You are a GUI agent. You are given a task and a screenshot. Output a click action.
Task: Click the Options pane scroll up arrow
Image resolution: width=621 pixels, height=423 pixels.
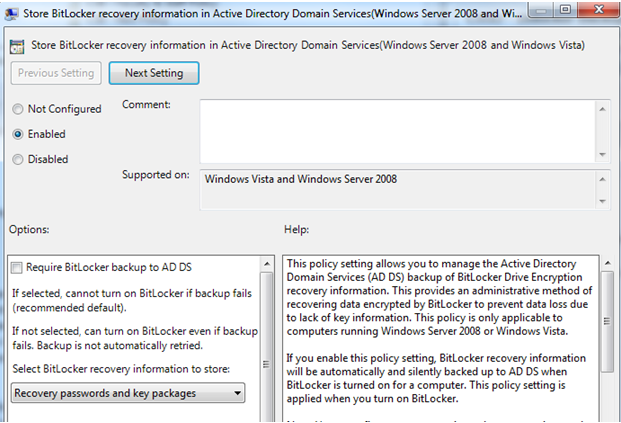267,264
